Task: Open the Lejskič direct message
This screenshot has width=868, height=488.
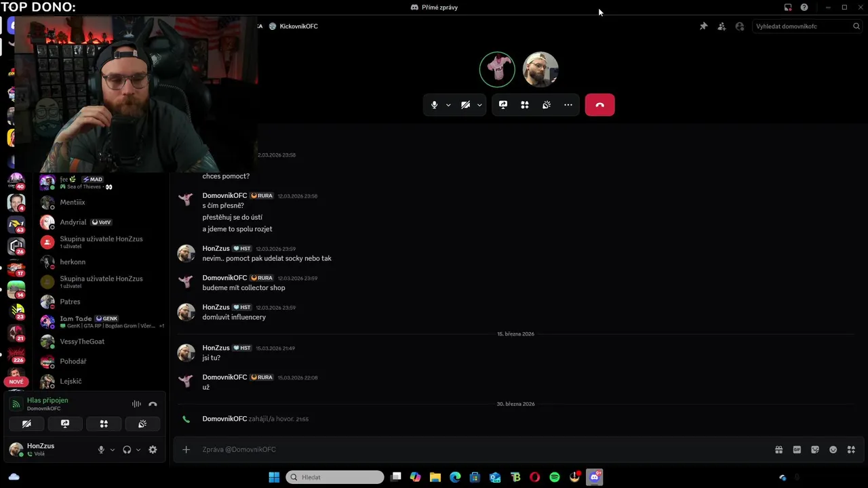Action: pos(102,382)
